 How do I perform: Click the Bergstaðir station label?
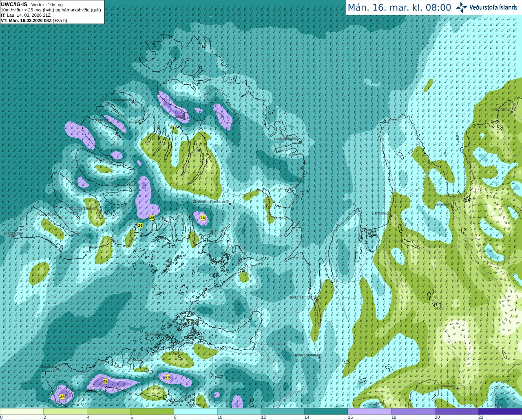tap(443, 204)
